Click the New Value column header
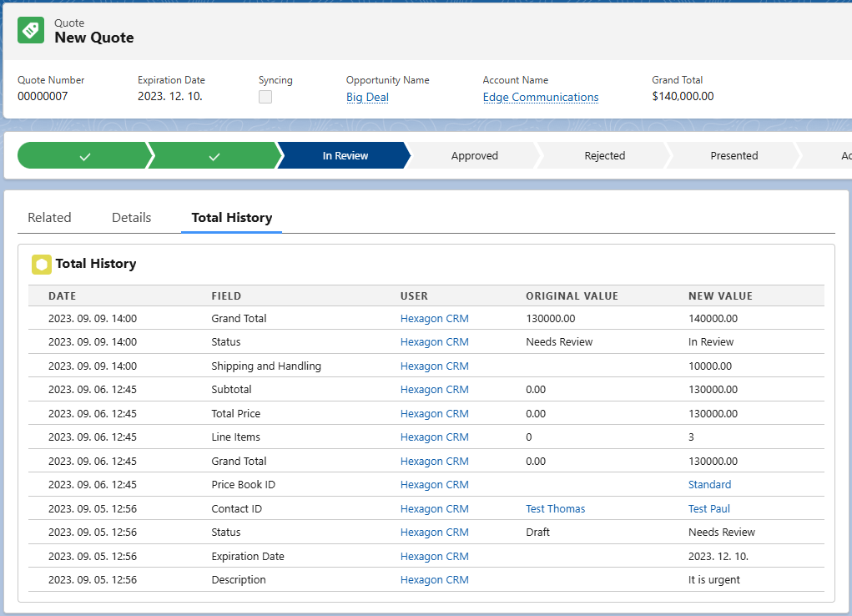 click(719, 296)
